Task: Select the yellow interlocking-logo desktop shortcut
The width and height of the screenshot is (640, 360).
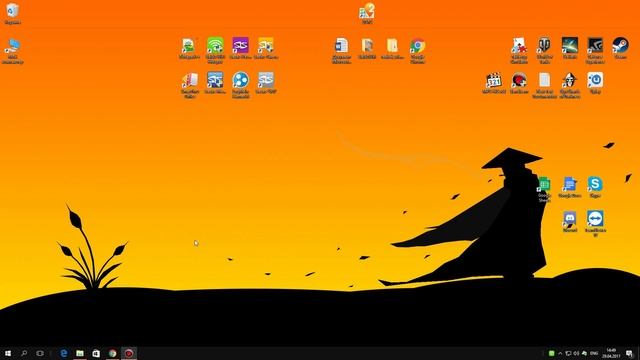Action: 266,48
